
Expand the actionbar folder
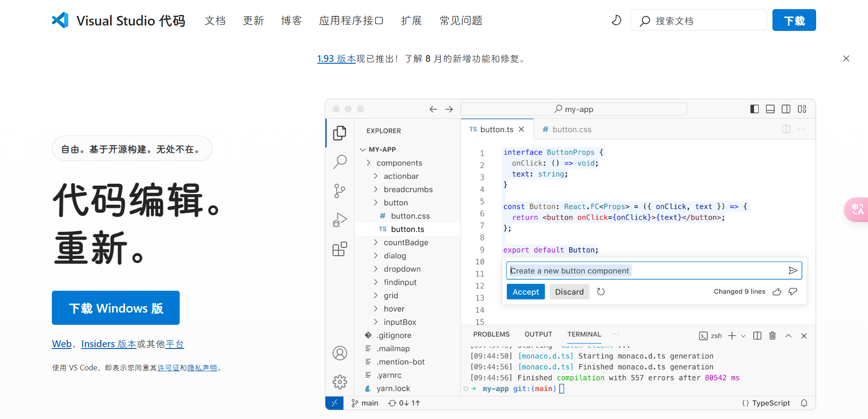pos(376,176)
